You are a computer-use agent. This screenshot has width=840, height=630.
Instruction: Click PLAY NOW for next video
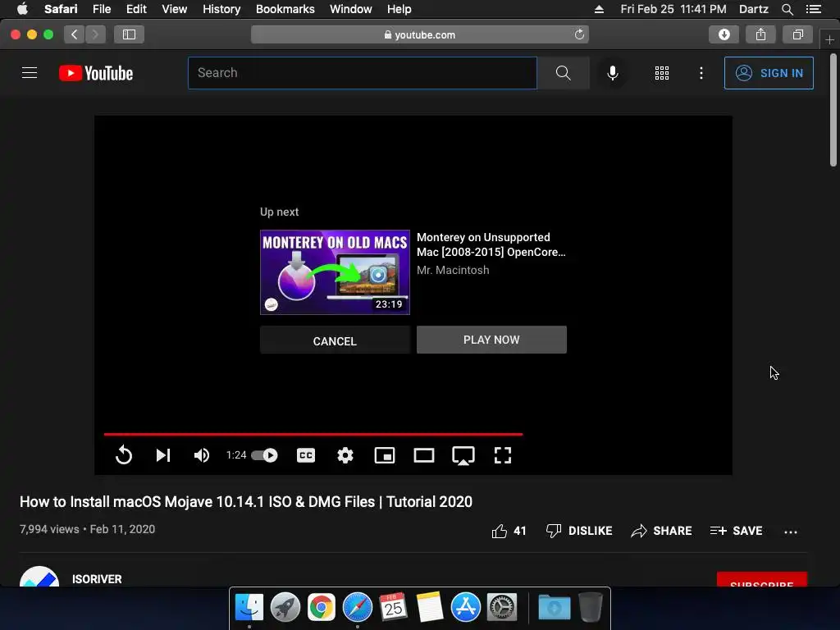[491, 340]
